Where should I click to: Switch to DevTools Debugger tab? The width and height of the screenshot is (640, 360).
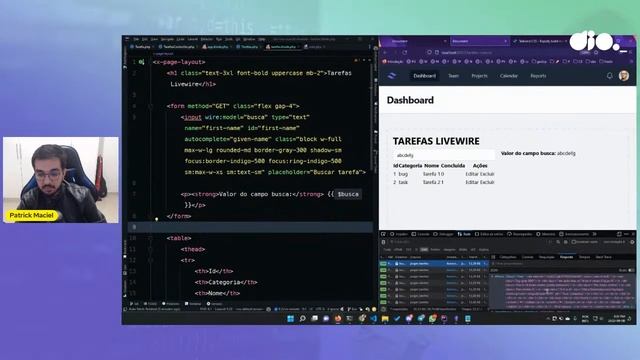(x=444, y=234)
